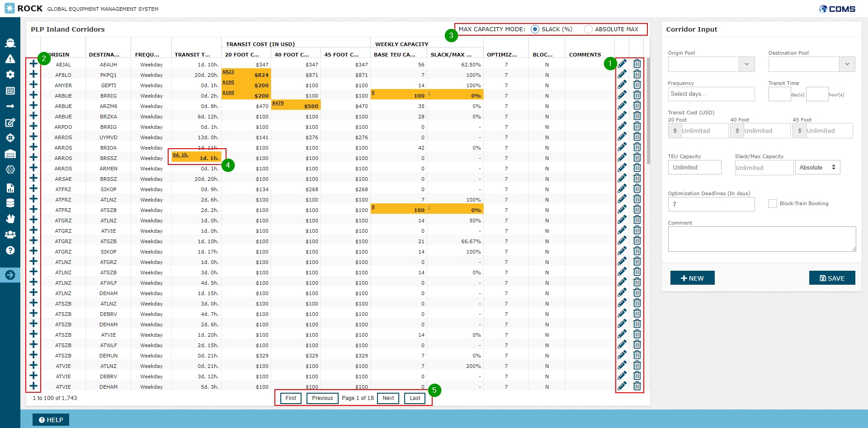Click the SAVE button in Corridor Input

[832, 278]
